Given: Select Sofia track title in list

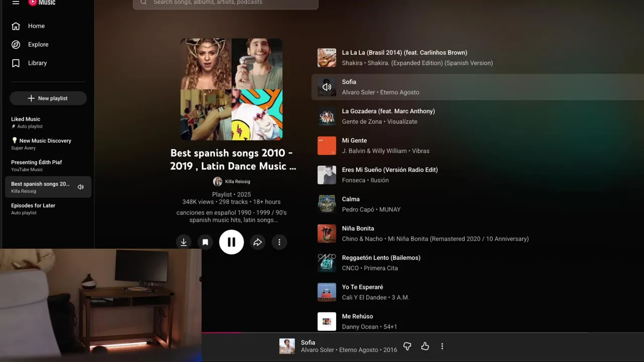Looking at the screenshot, I should point(349,82).
